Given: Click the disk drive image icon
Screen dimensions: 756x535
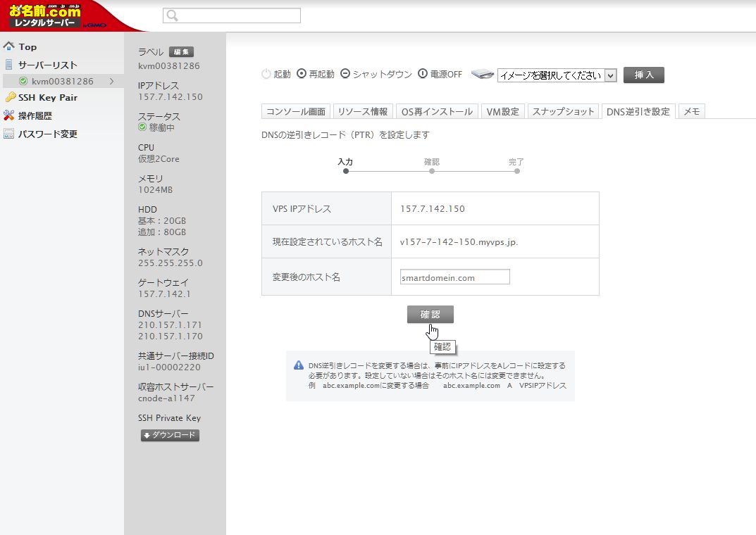Looking at the screenshot, I should click(482, 74).
